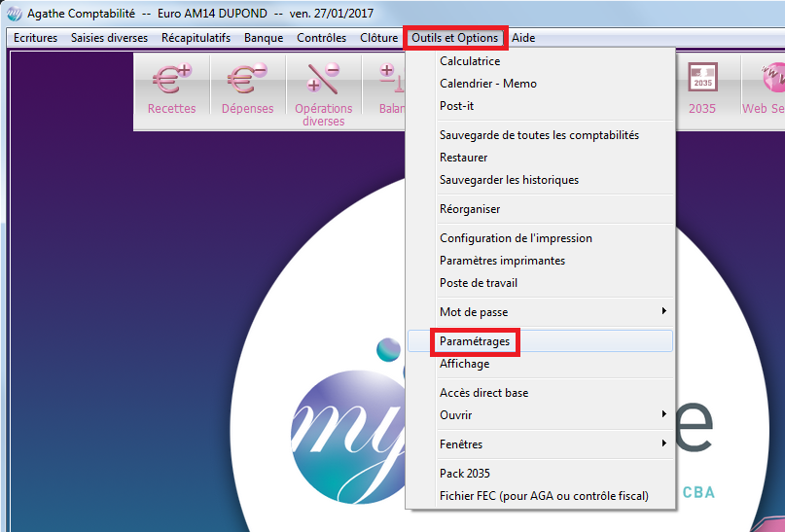
Task: Select Calendrier - Memo menu entry
Action: click(x=540, y=84)
